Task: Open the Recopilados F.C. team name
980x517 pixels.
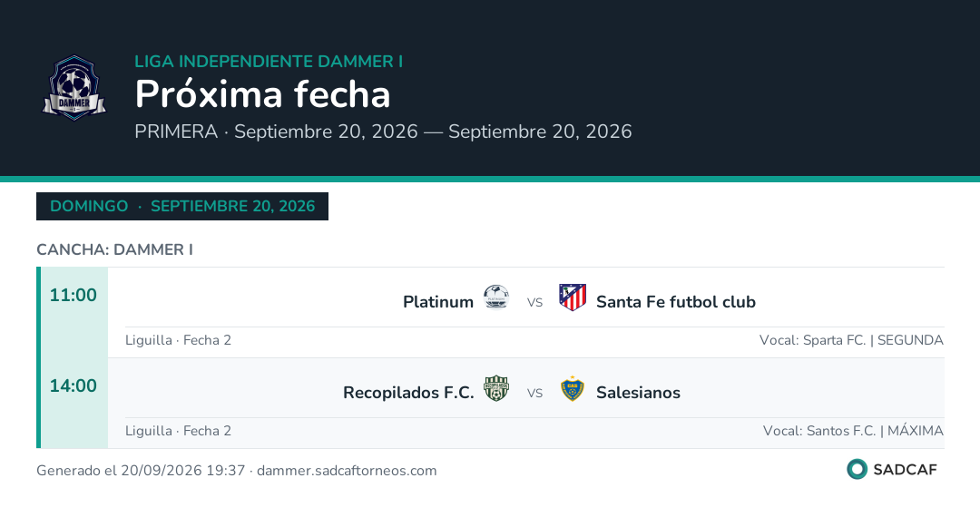Action: tap(408, 393)
